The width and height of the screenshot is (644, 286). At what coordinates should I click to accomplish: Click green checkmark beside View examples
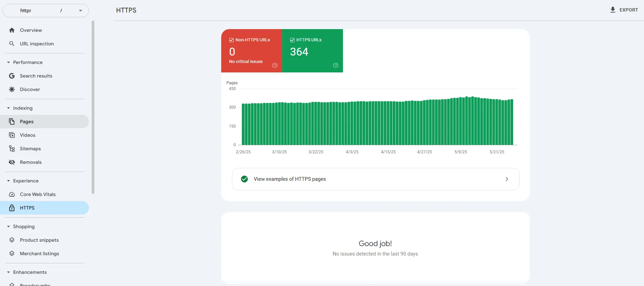[244, 179]
